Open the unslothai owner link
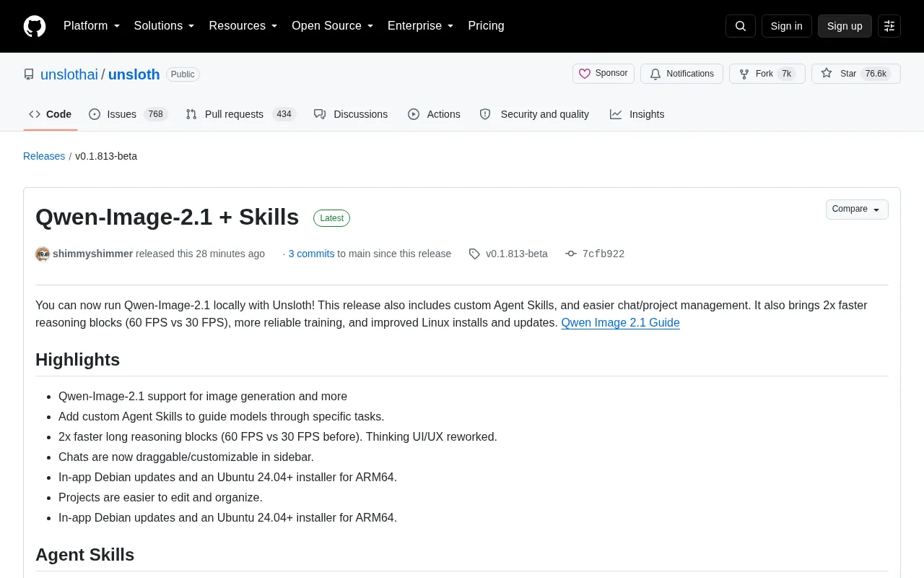Image resolution: width=924 pixels, height=578 pixels. (69, 74)
